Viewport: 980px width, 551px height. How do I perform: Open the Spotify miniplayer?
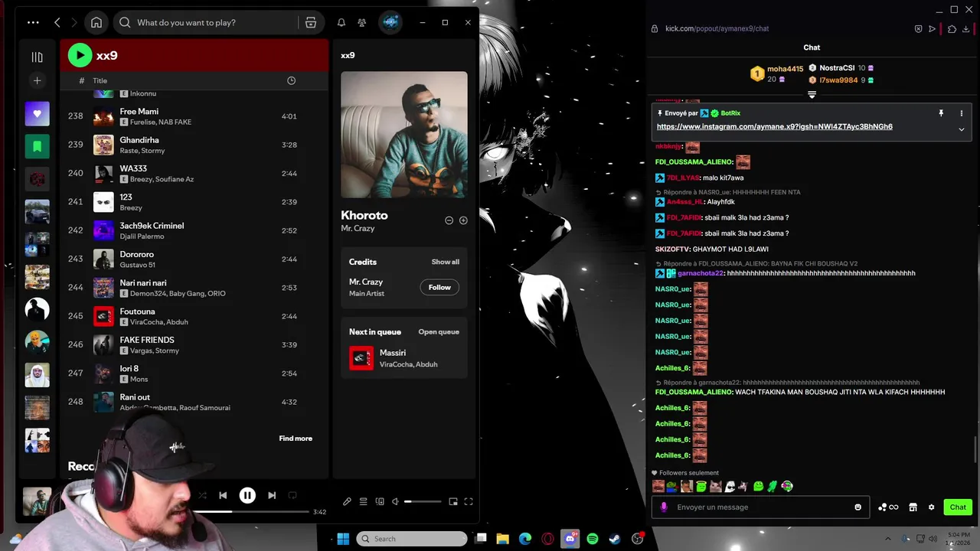click(x=453, y=501)
